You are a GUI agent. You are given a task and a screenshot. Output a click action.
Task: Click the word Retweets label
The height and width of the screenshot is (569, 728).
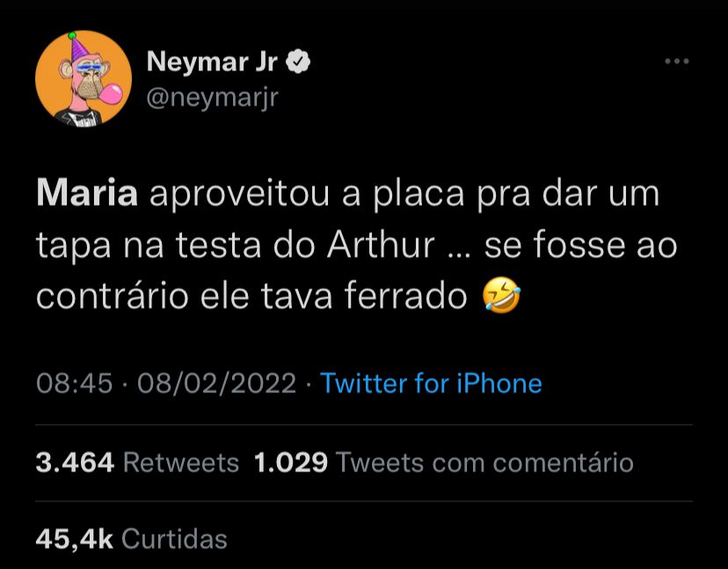pos(181,463)
